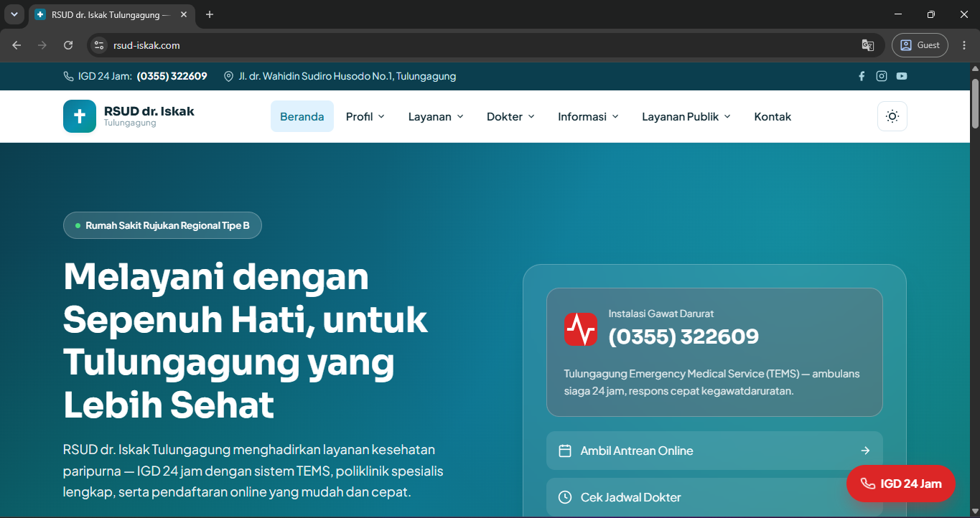This screenshot has height=518, width=980.
Task: Open the Instagram icon in top bar
Action: [882, 76]
